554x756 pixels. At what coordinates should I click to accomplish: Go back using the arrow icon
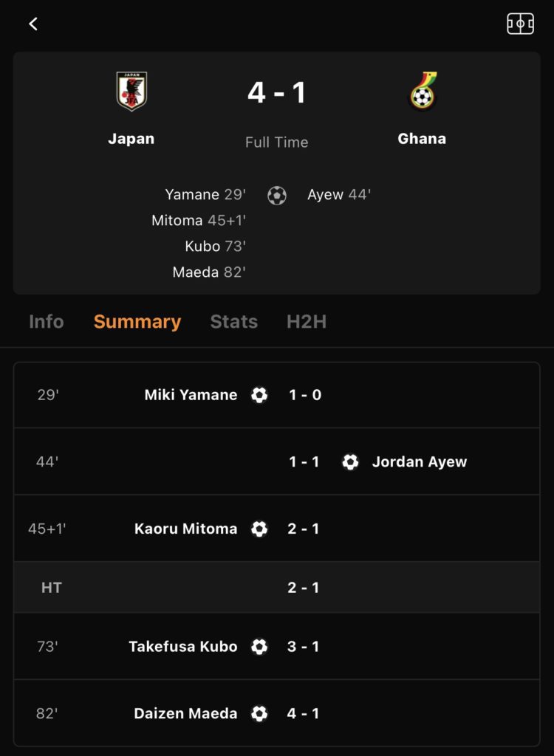point(33,24)
